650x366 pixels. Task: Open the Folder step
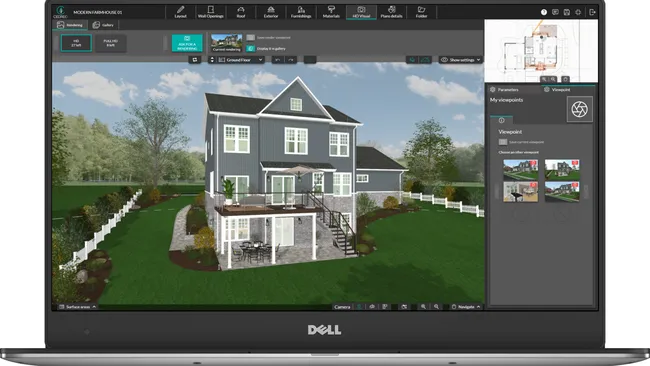(x=421, y=12)
